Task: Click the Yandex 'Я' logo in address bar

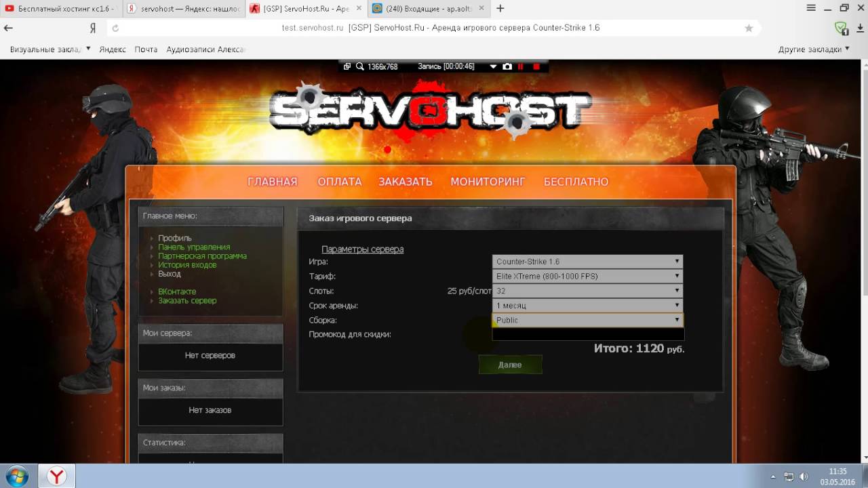Action: (x=93, y=28)
